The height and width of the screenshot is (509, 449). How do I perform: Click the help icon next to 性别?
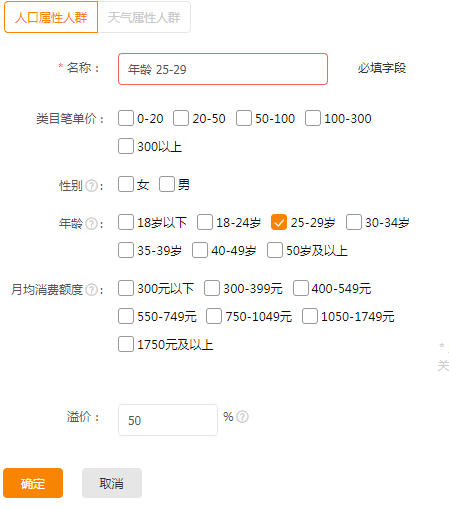pos(91,186)
